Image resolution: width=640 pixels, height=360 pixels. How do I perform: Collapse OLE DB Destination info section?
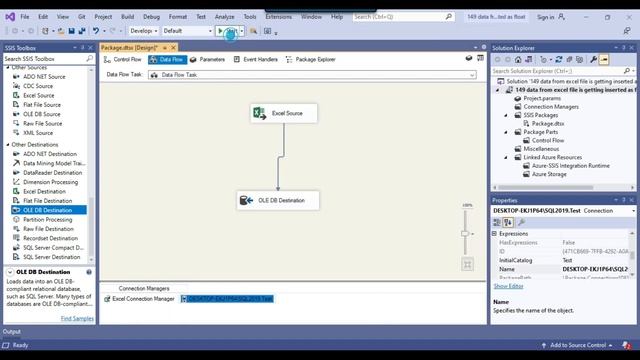point(10,272)
